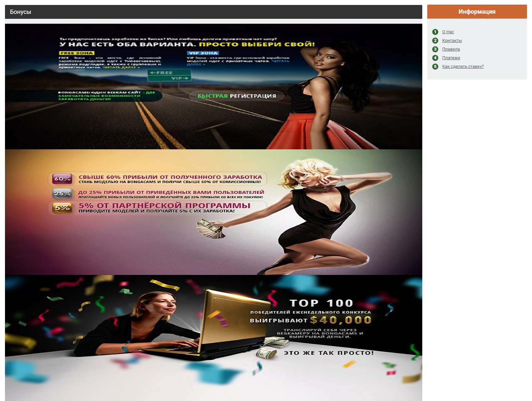Click the number 3 bullet beside Правила
This screenshot has height=401, width=532.
(x=435, y=49)
